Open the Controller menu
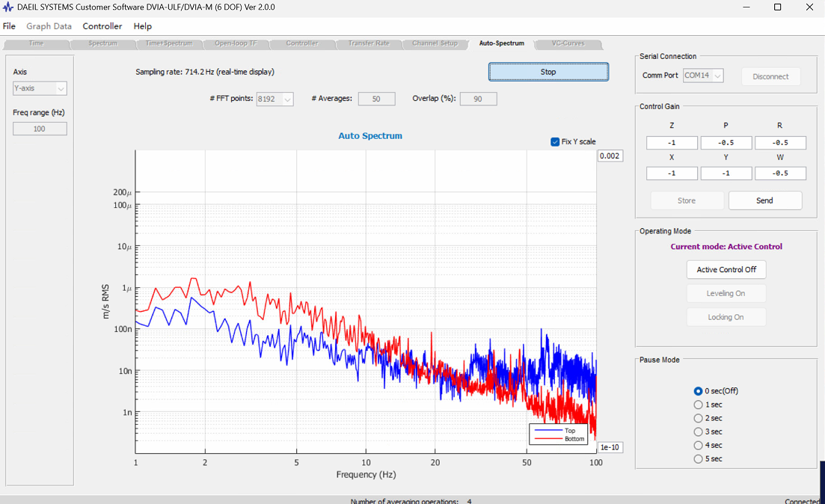825x504 pixels. [x=102, y=26]
